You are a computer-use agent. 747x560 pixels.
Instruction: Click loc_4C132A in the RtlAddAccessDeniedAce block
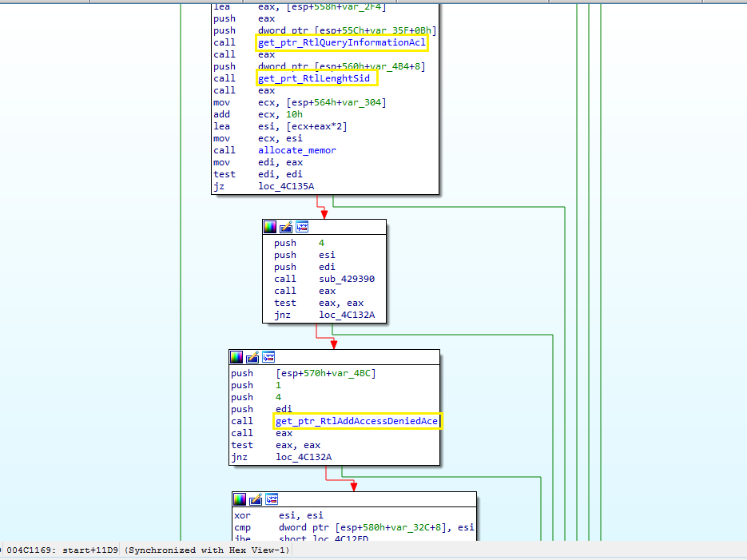coord(304,457)
